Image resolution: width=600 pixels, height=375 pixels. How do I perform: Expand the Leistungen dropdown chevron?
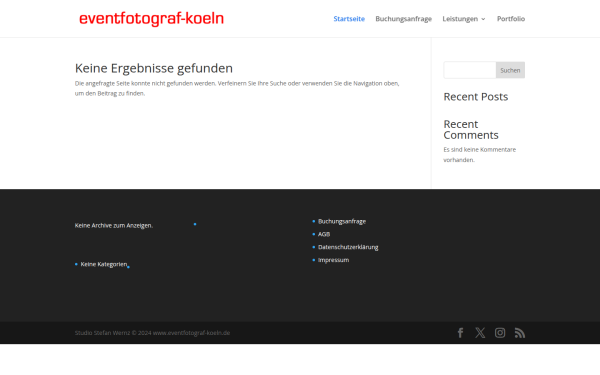tap(483, 19)
